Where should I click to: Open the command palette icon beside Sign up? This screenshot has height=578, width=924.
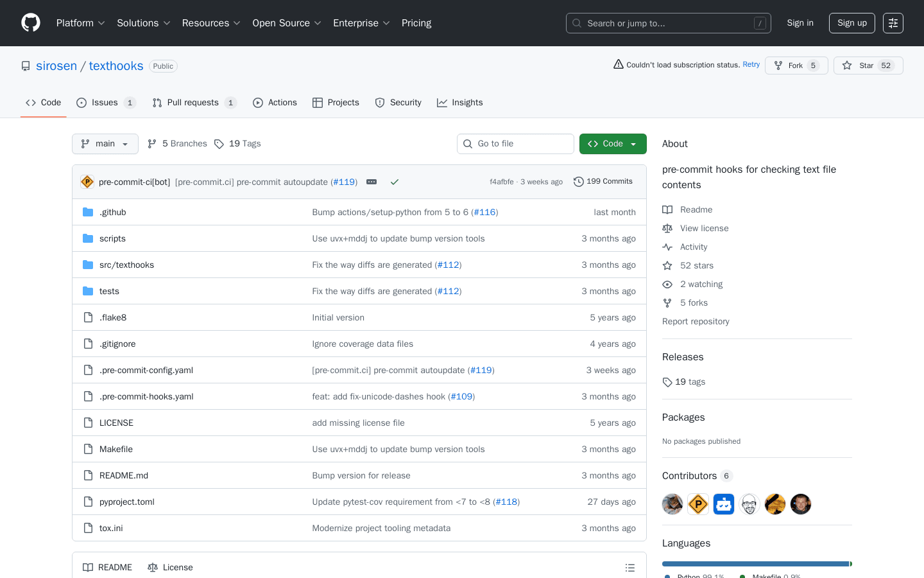[x=893, y=23]
